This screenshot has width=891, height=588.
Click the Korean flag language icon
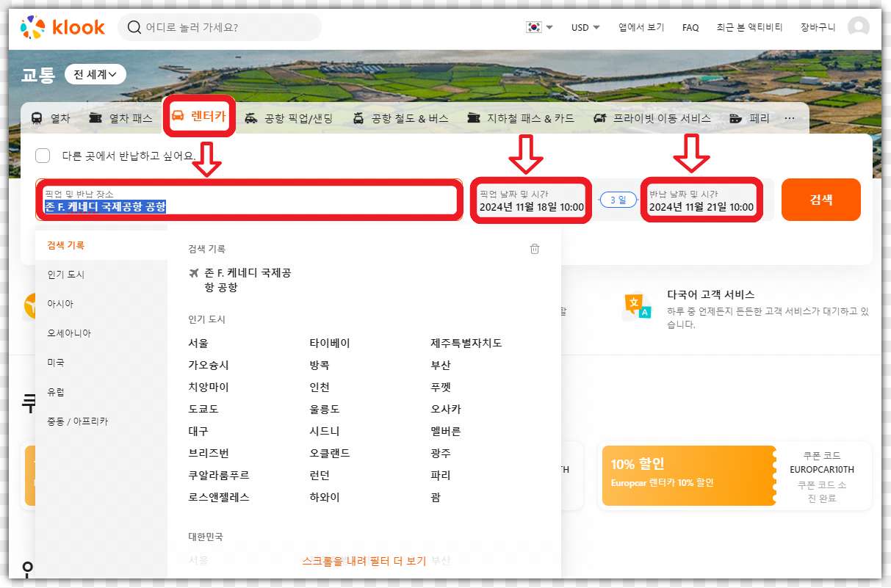pos(534,27)
